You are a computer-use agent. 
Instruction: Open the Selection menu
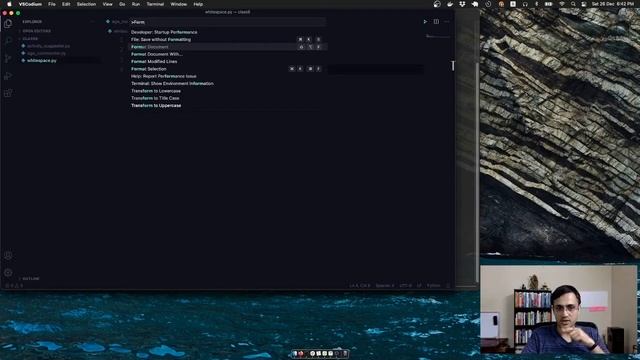pyautogui.click(x=86, y=4)
